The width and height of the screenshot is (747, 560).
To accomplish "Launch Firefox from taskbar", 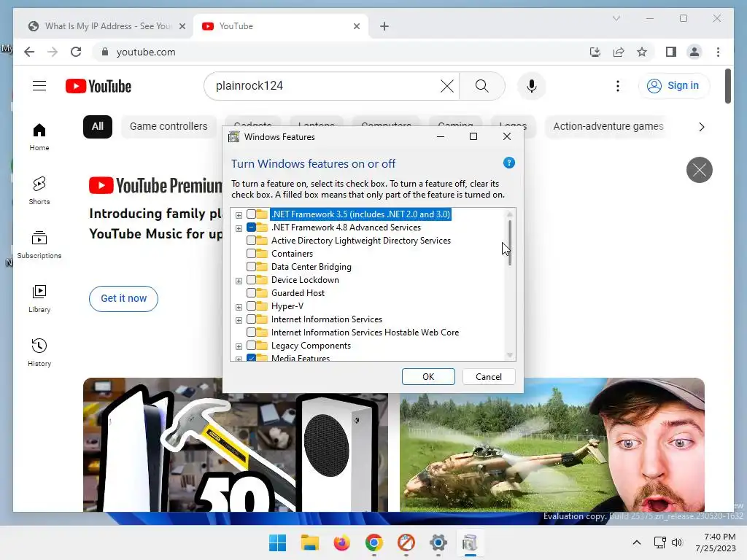I will (x=341, y=542).
